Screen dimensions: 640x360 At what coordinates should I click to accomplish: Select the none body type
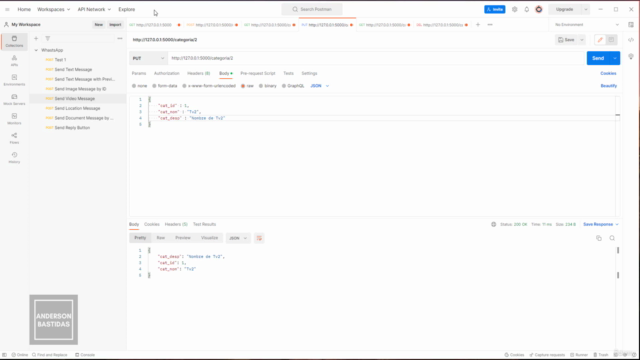pyautogui.click(x=139, y=86)
